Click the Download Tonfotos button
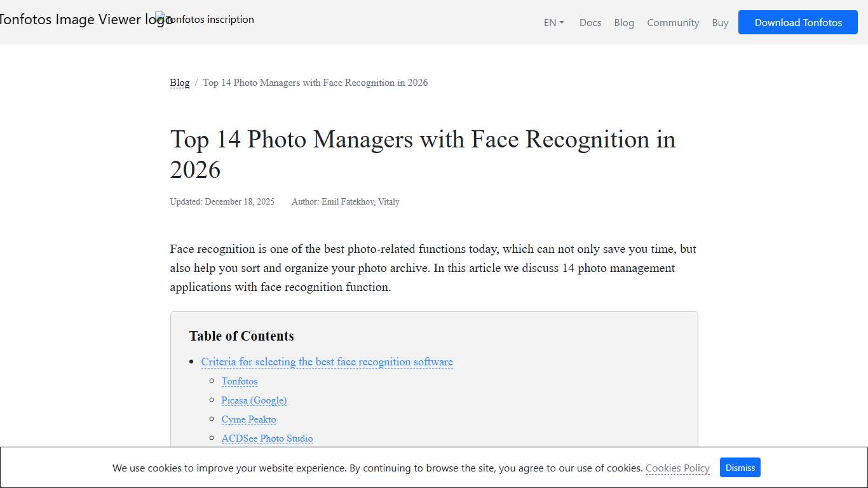Screen dimensions: 868x488 click(797, 22)
